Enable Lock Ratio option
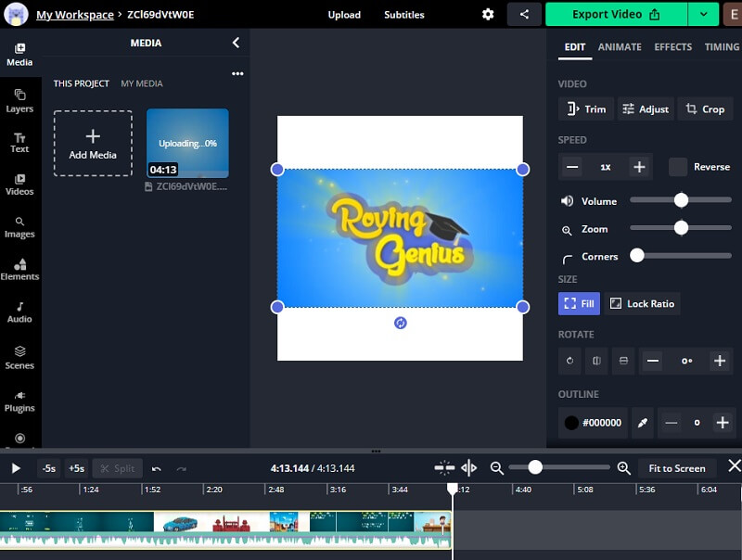Viewport: 742px width, 560px height. [x=642, y=303]
